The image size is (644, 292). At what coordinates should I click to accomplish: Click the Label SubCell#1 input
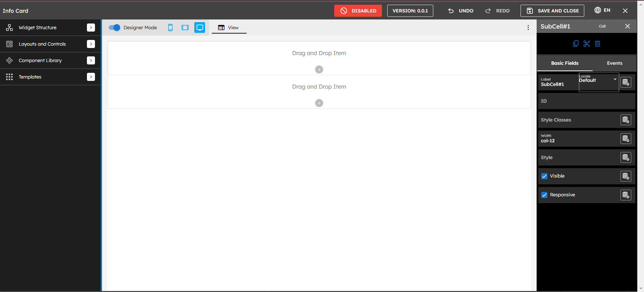(x=559, y=82)
